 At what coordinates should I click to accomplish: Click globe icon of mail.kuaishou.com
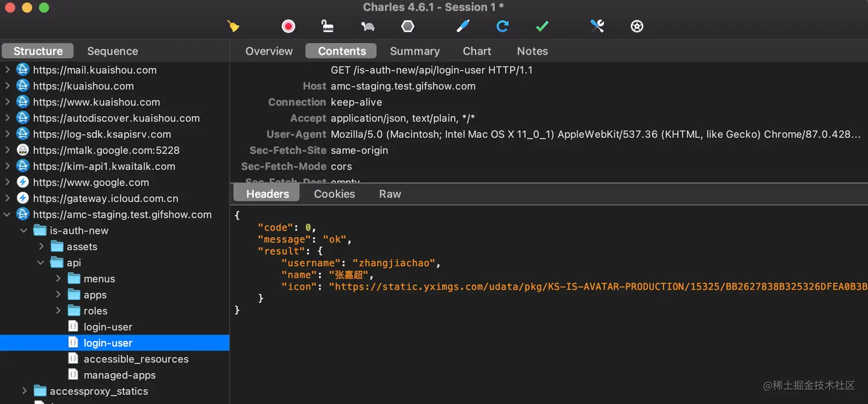click(x=22, y=70)
